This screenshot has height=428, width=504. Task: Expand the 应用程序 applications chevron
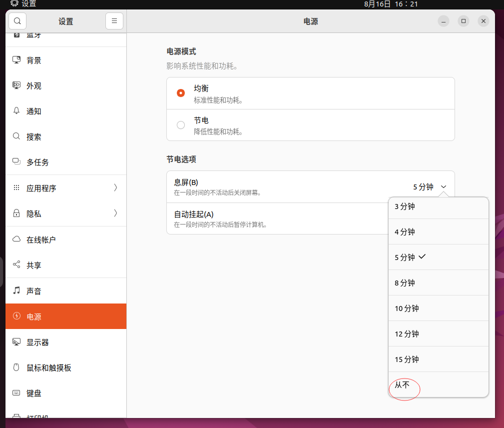(115, 188)
